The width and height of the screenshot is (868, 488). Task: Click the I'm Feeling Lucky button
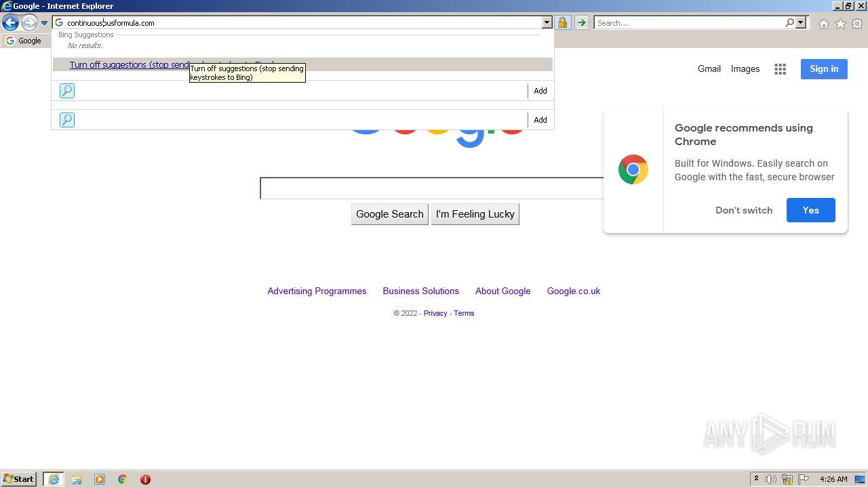click(x=475, y=214)
